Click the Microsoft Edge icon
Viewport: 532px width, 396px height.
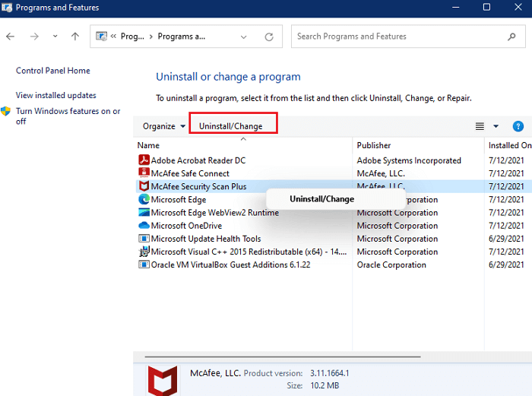coord(144,199)
